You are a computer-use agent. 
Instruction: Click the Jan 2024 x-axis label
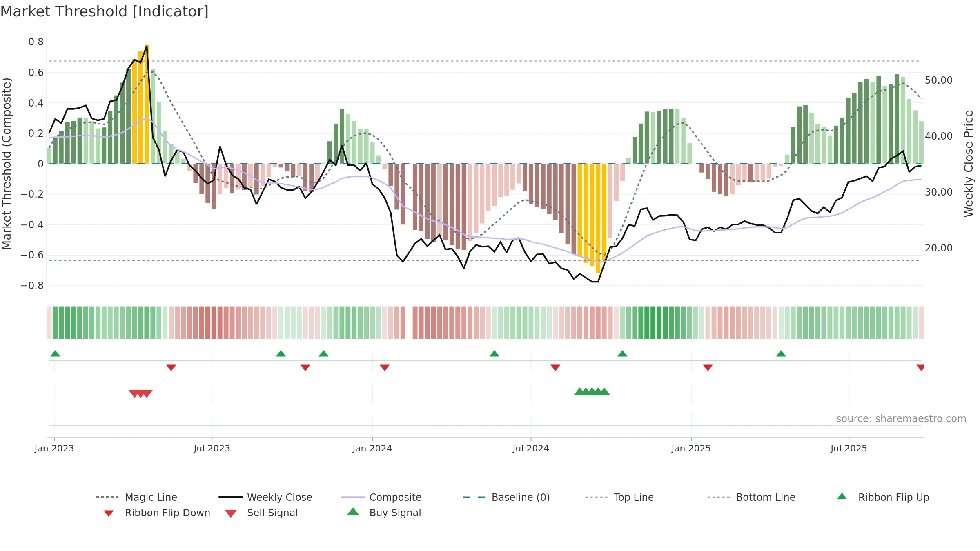(372, 449)
